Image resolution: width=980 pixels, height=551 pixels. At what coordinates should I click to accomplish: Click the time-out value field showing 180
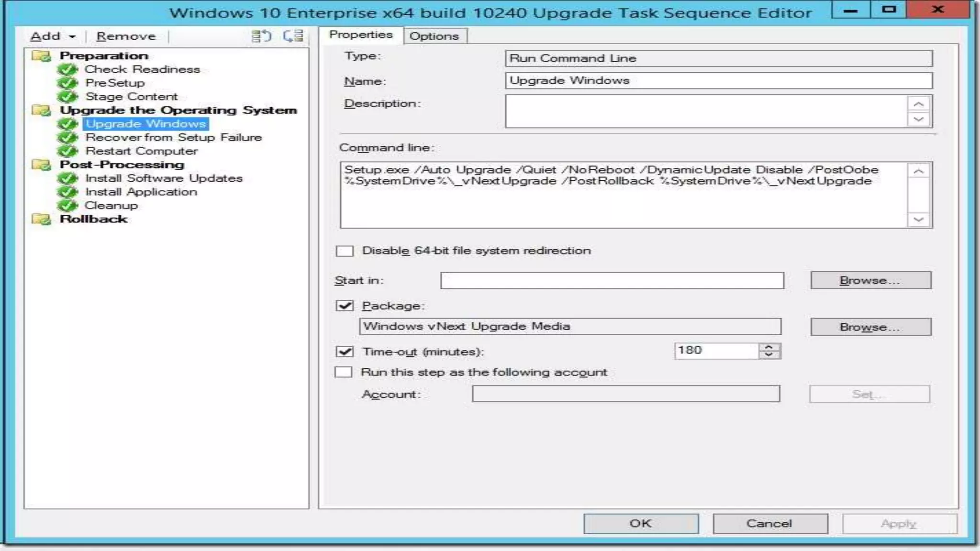(716, 351)
